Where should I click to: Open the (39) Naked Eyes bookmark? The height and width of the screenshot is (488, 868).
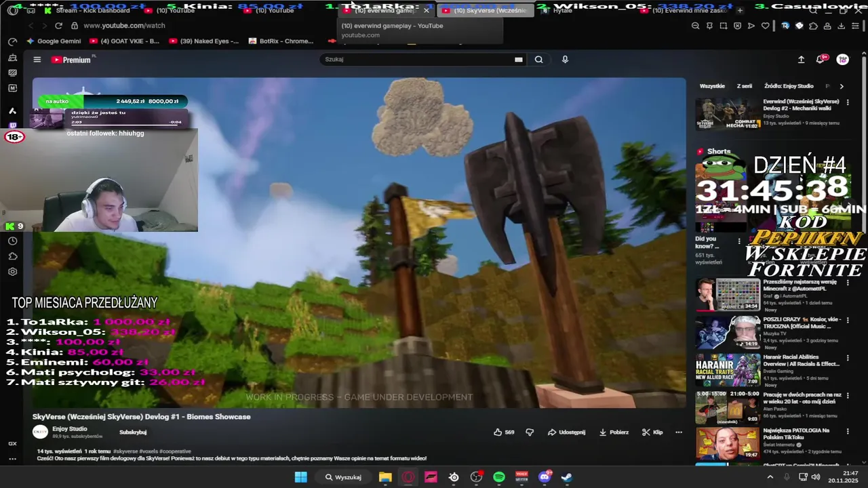coord(204,41)
